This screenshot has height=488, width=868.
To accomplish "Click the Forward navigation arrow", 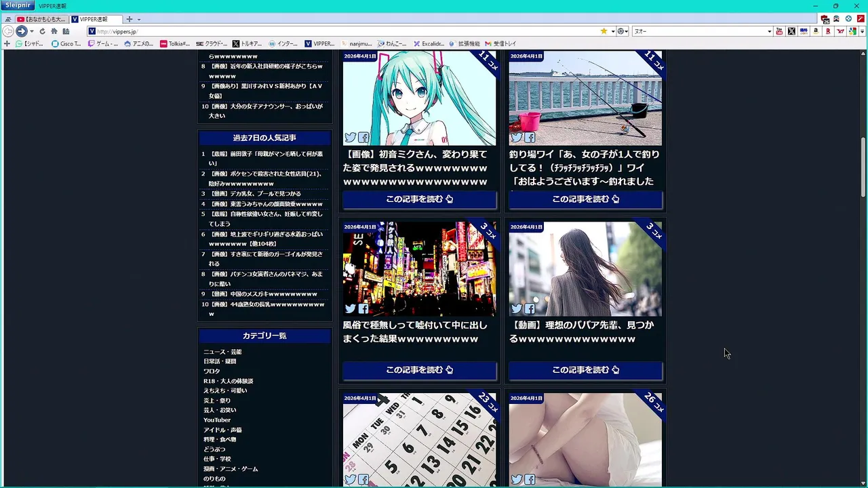I will (x=22, y=31).
